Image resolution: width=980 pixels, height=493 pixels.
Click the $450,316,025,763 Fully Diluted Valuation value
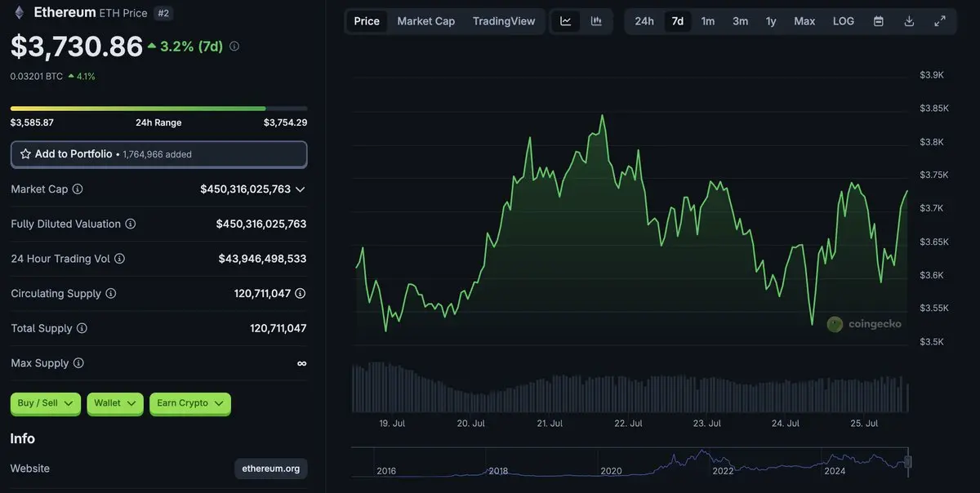click(x=261, y=224)
